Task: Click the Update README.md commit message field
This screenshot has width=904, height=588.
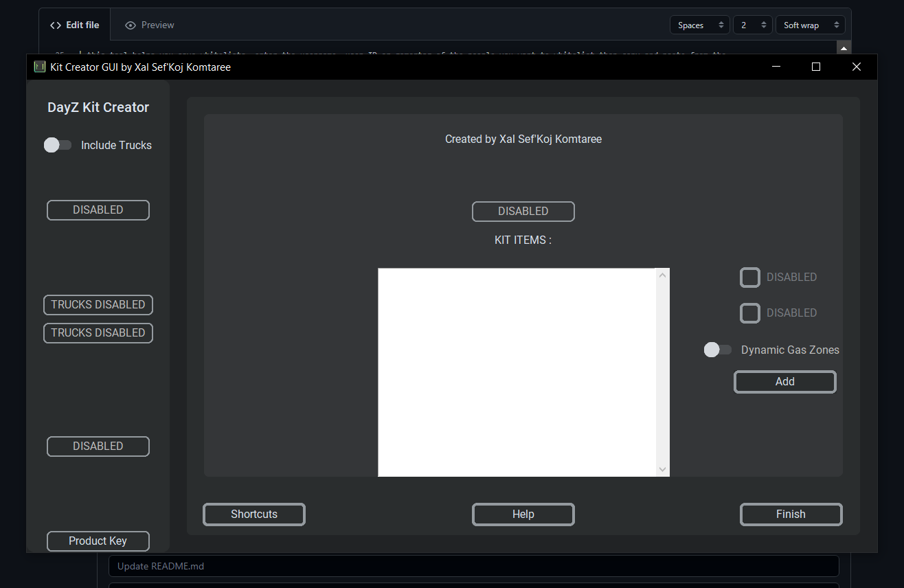Action: 473,565
